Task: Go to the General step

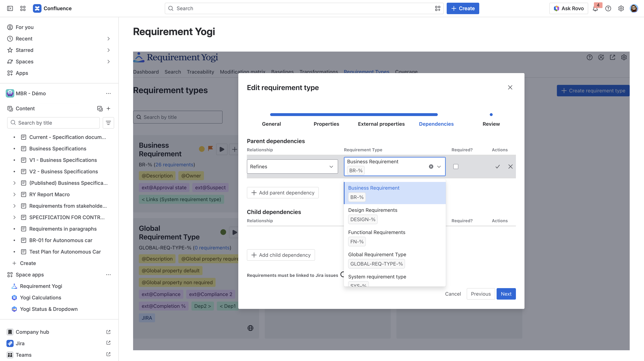Action: pyautogui.click(x=271, y=124)
